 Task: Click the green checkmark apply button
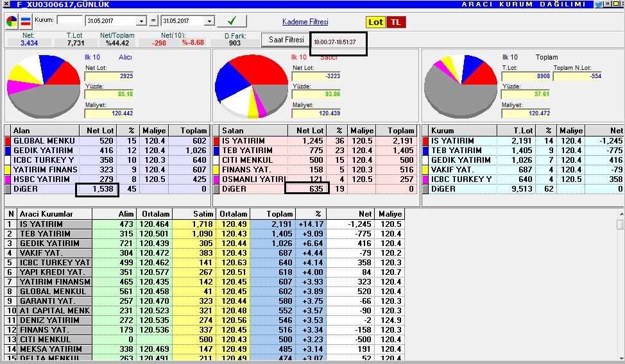pos(232,21)
